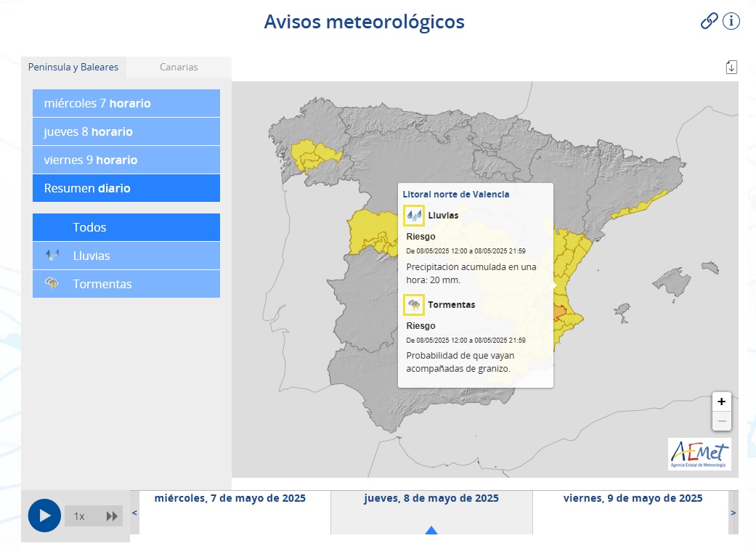
Task: Click the AEMET agency logo on the map
Action: [699, 454]
